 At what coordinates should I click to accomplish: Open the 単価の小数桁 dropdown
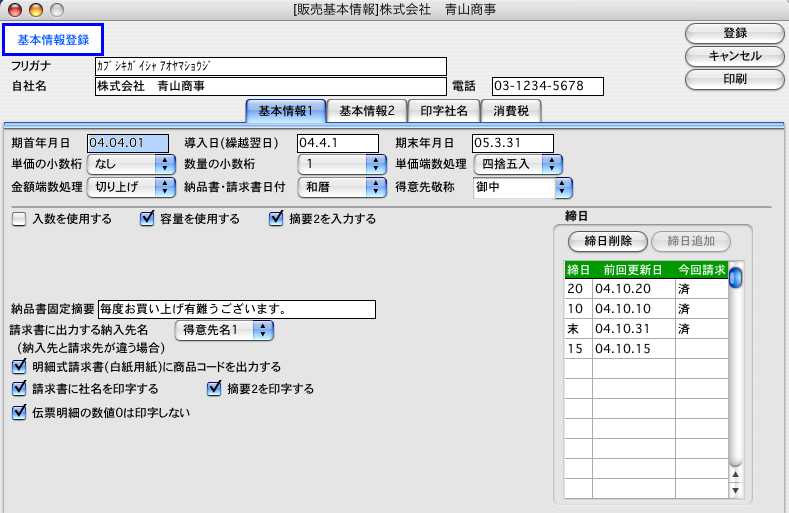[x=132, y=164]
